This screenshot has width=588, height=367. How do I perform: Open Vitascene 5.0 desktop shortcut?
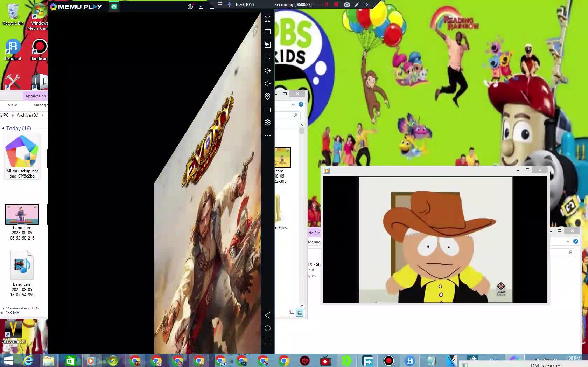point(13,332)
